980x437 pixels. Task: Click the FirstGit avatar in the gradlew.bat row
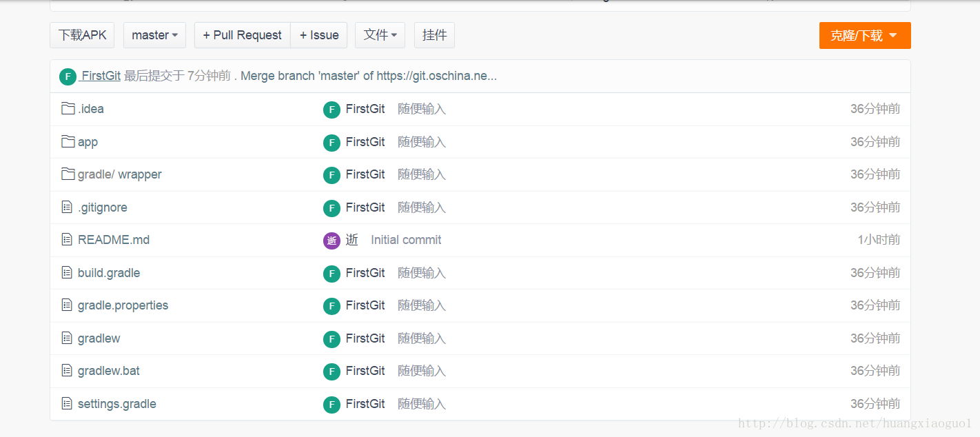pyautogui.click(x=331, y=372)
